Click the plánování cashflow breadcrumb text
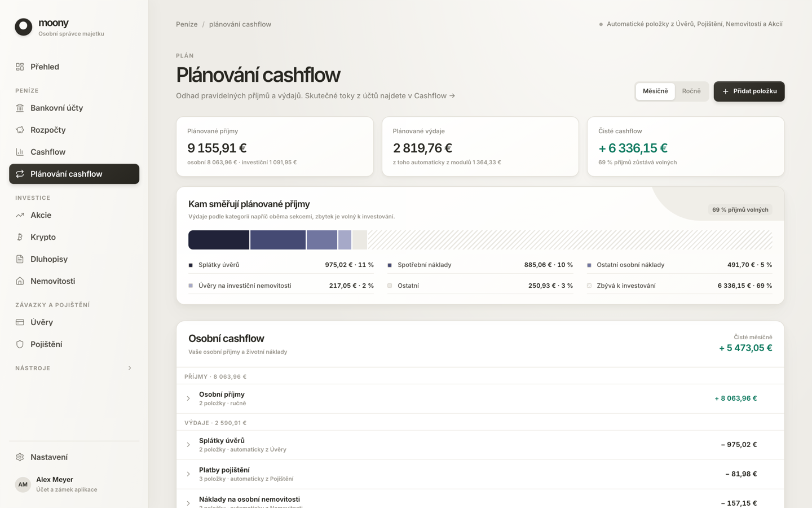Screen dimensions: 812x508 coord(240,24)
